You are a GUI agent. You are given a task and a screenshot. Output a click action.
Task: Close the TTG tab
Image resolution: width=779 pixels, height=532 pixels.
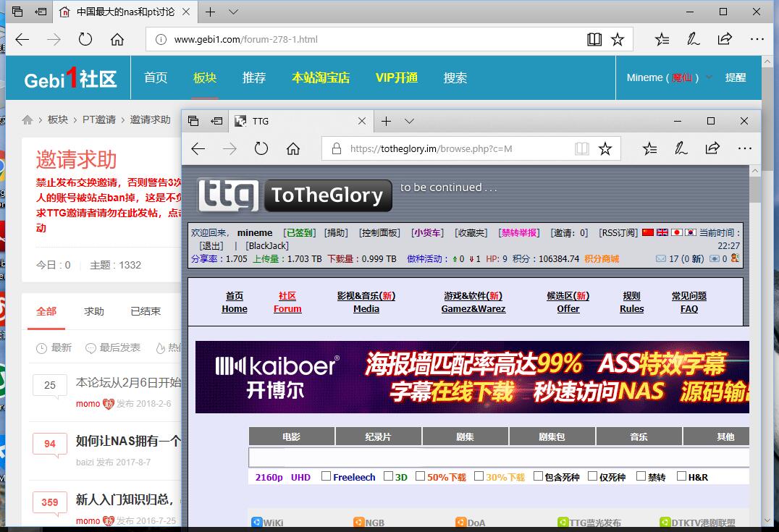coord(362,121)
